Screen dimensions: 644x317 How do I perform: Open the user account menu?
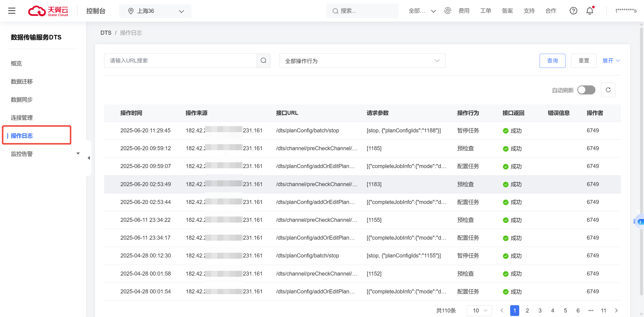coord(626,11)
